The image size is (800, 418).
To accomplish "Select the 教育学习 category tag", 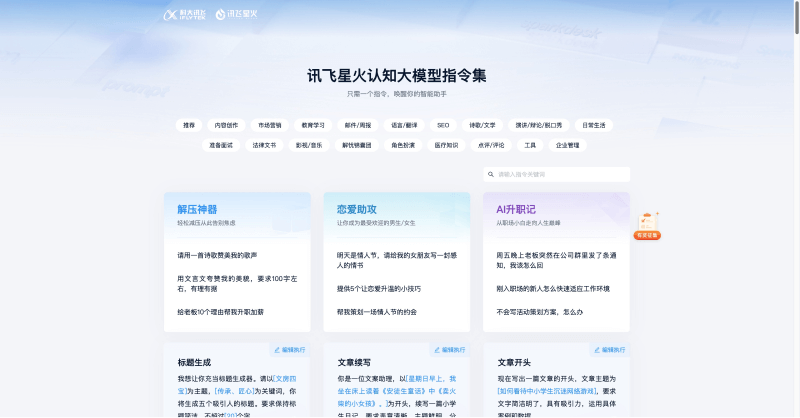I will coord(313,126).
